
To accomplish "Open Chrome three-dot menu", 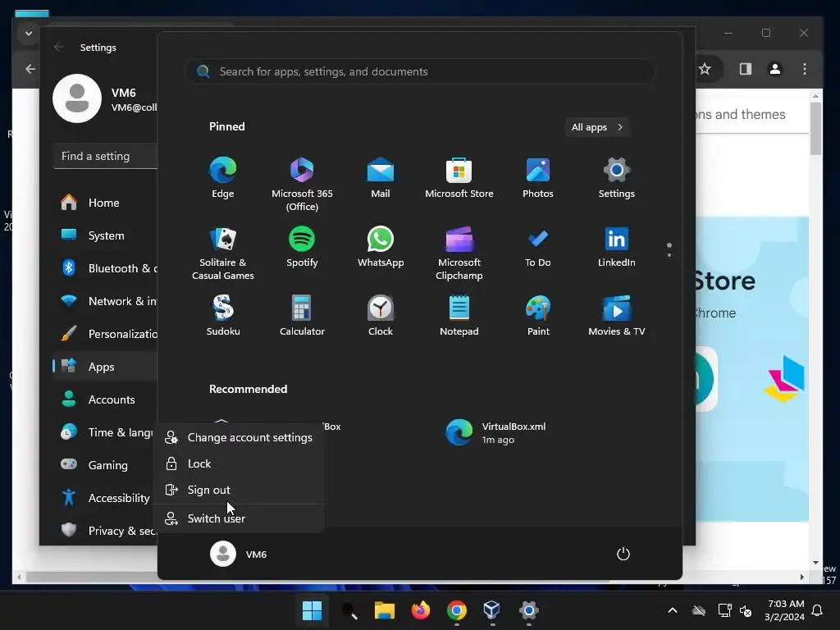I will point(805,69).
